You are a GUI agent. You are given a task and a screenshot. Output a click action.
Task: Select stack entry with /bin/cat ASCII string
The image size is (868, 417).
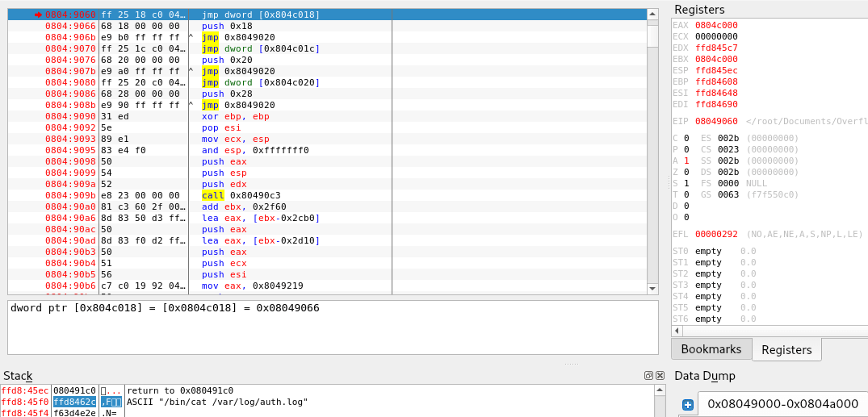[x=216, y=402]
